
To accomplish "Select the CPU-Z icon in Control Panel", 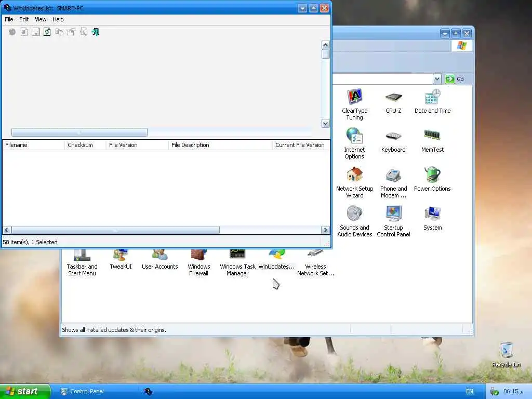I will [x=394, y=101].
